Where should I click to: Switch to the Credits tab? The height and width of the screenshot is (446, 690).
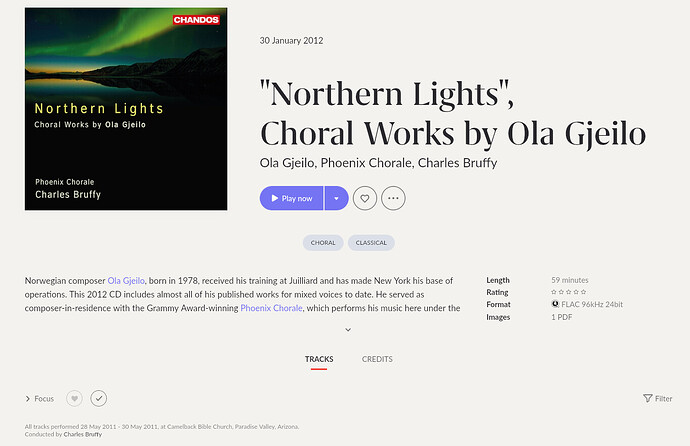(x=377, y=359)
